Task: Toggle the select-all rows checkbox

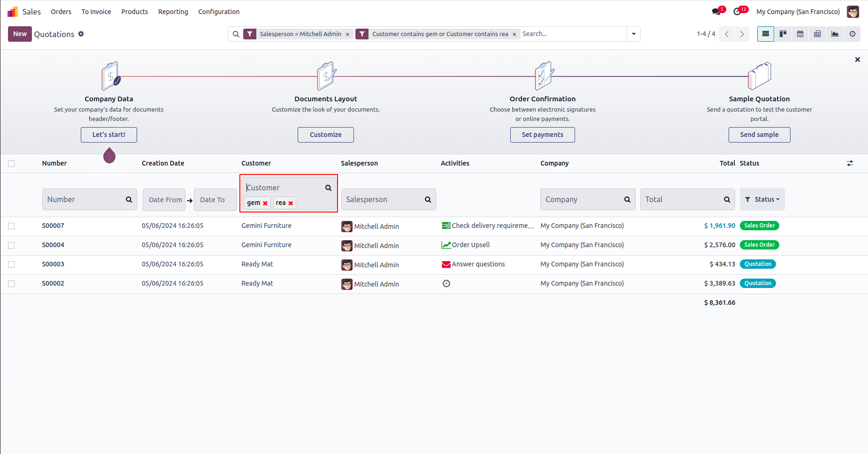Action: tap(11, 164)
